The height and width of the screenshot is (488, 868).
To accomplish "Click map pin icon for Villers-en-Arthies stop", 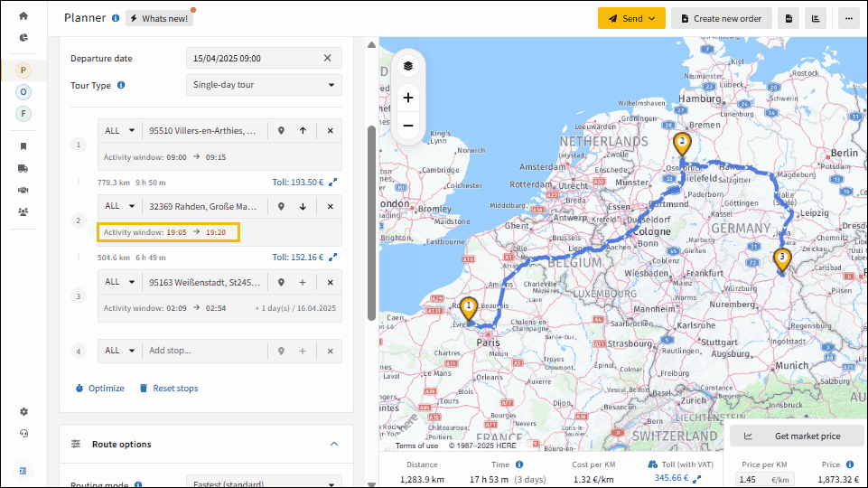I will [x=281, y=131].
